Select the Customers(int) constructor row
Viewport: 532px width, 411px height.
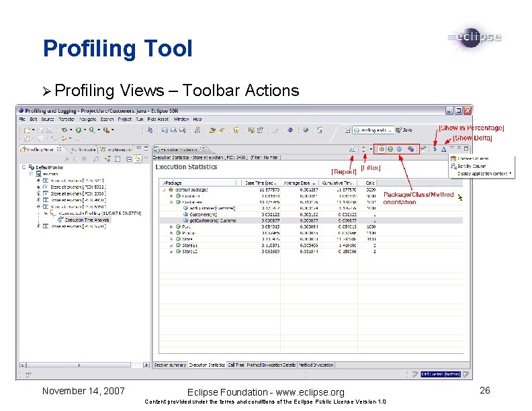click(311, 215)
